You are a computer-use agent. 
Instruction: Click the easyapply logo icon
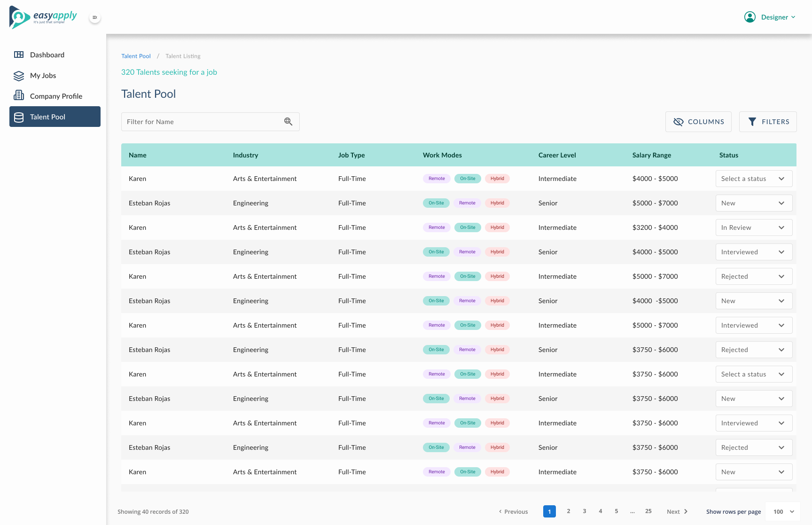click(19, 17)
